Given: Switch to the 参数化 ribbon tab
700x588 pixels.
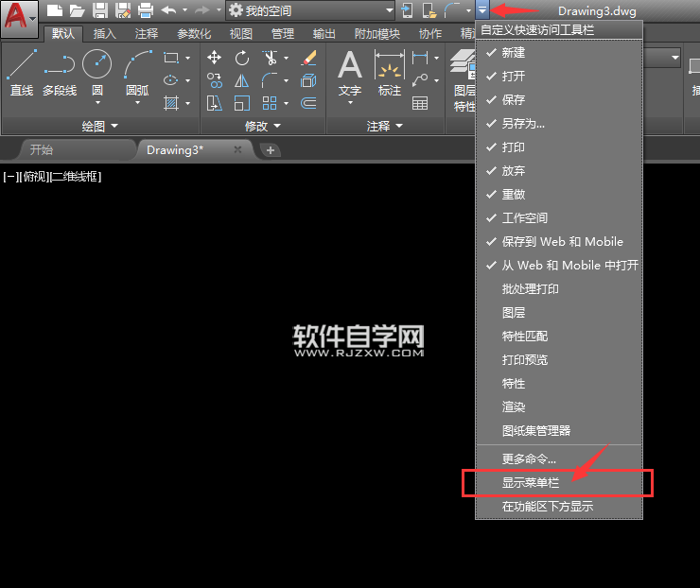Looking at the screenshot, I should [x=194, y=33].
